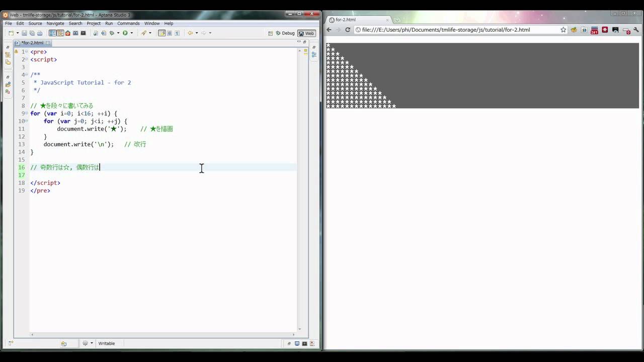This screenshot has width=644, height=362.
Task: Toggle the highlighted Mark Occurrences button
Action: click(162, 33)
